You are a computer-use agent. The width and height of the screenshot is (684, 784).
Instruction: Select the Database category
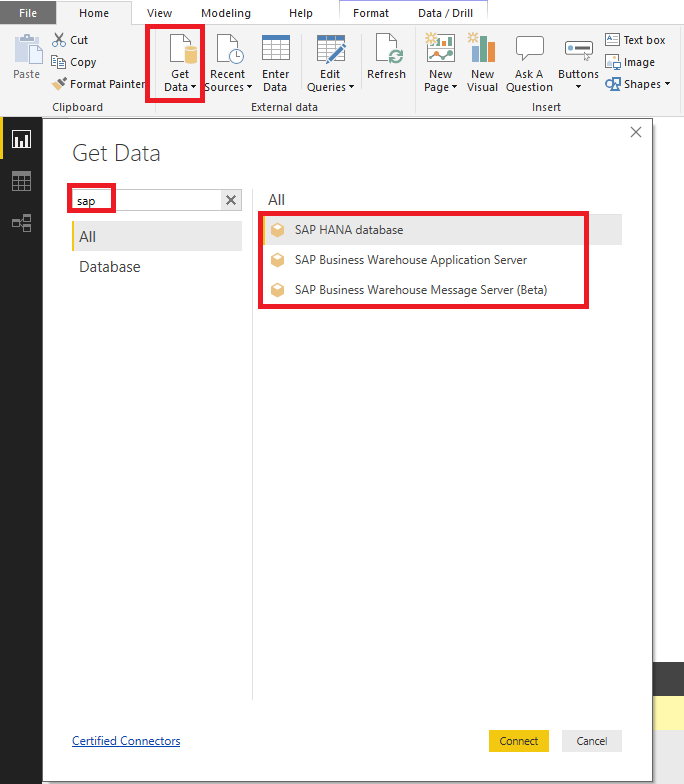pyautogui.click(x=157, y=266)
